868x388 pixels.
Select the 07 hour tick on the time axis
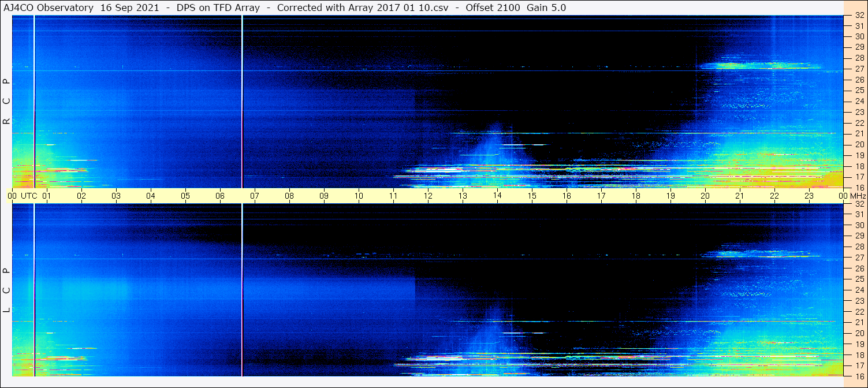coord(255,196)
